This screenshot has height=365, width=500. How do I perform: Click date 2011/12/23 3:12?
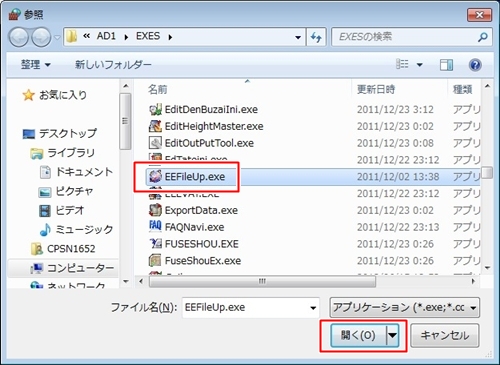[x=395, y=110]
